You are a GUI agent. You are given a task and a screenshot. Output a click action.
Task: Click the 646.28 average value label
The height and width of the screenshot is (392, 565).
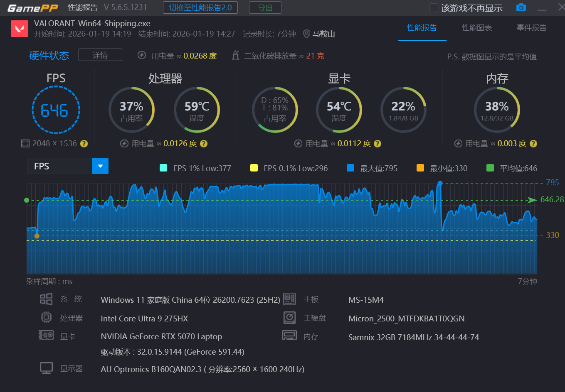(x=552, y=200)
